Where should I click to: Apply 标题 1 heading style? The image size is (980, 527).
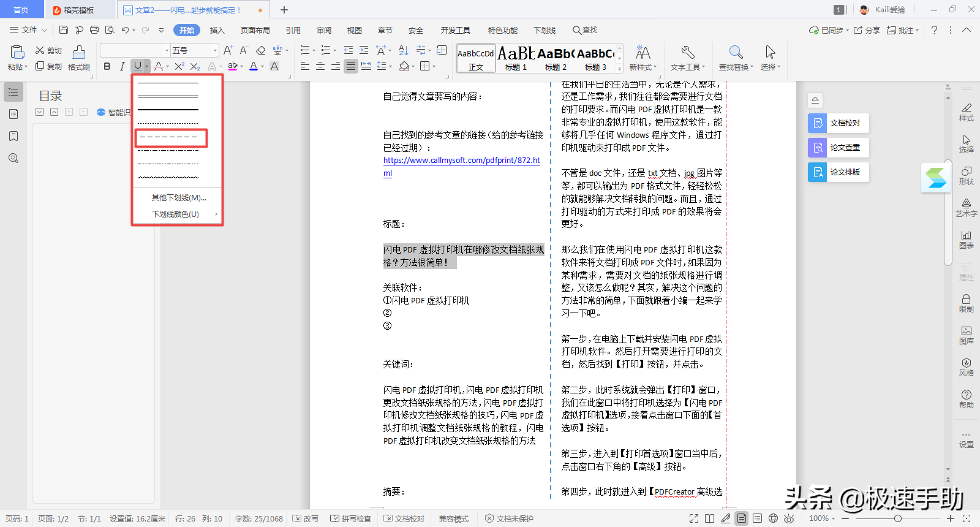pyautogui.click(x=516, y=59)
